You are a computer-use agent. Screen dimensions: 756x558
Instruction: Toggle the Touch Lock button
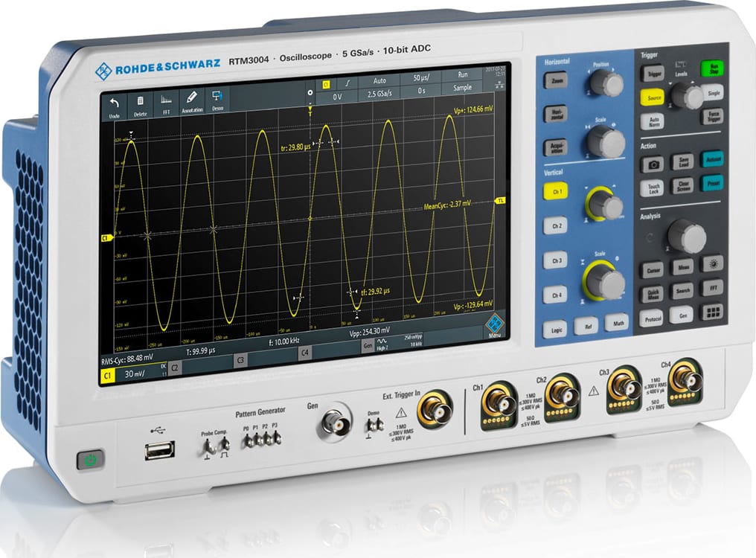click(x=653, y=188)
